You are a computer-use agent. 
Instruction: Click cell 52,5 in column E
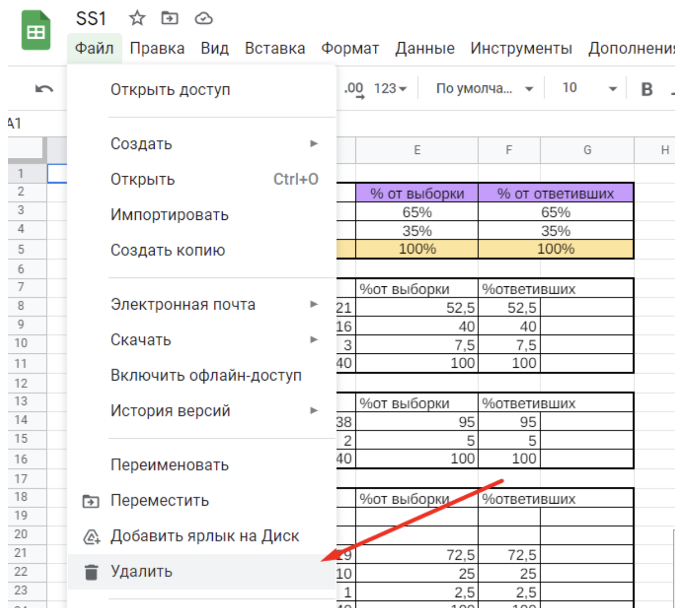click(x=417, y=307)
